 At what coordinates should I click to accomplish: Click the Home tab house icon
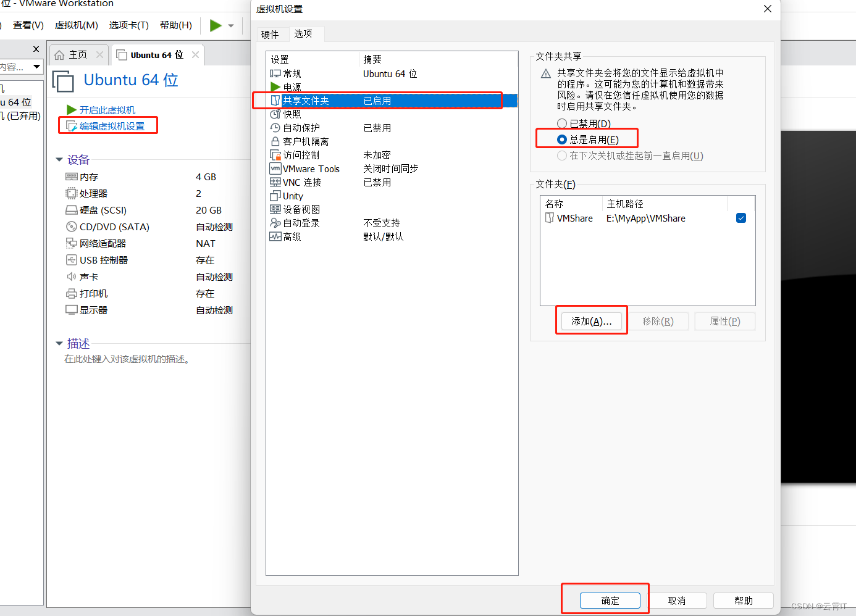[60, 55]
